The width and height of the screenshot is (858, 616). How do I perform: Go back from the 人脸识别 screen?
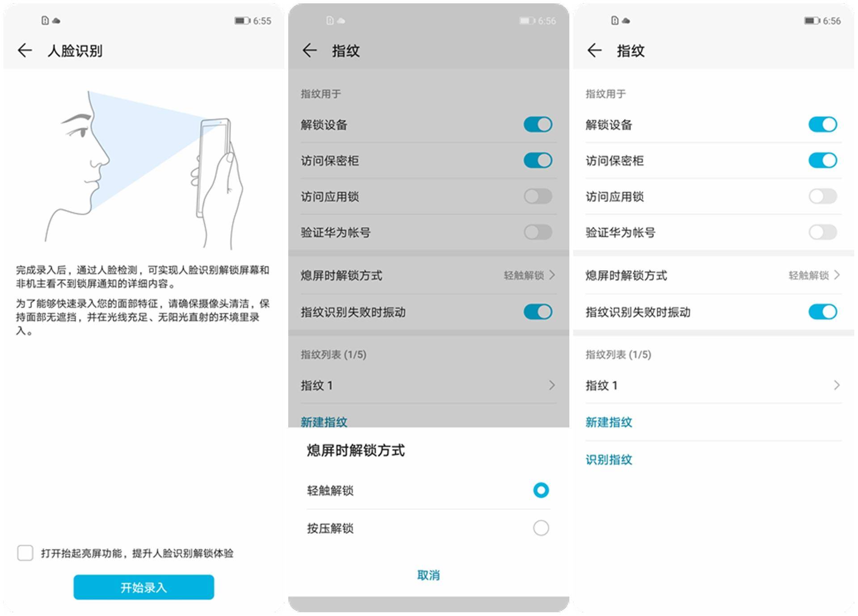pyautogui.click(x=25, y=50)
